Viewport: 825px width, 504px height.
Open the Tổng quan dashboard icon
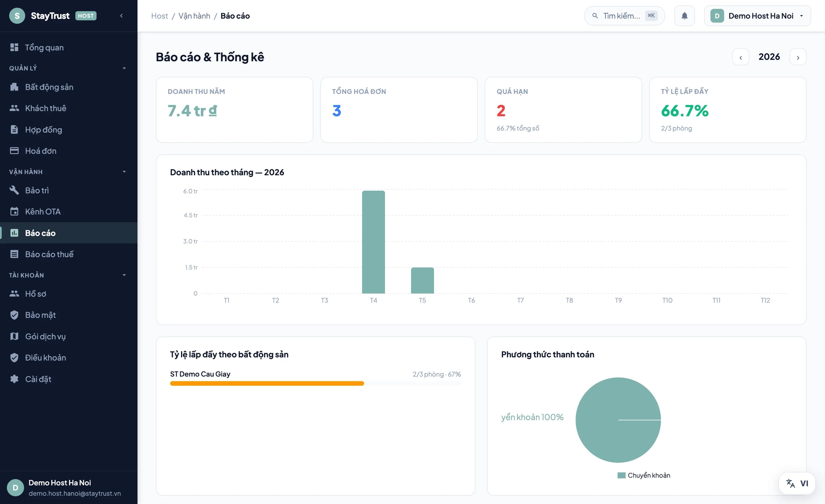[x=14, y=47]
